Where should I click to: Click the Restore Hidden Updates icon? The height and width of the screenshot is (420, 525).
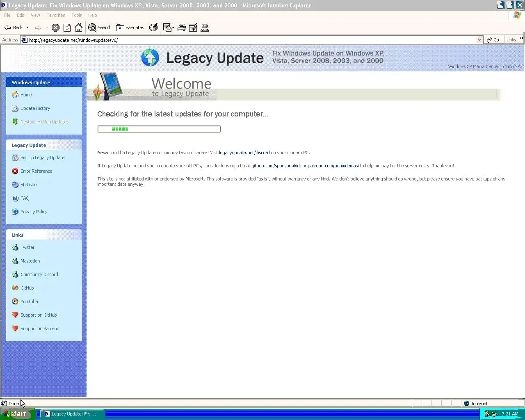pyautogui.click(x=15, y=122)
